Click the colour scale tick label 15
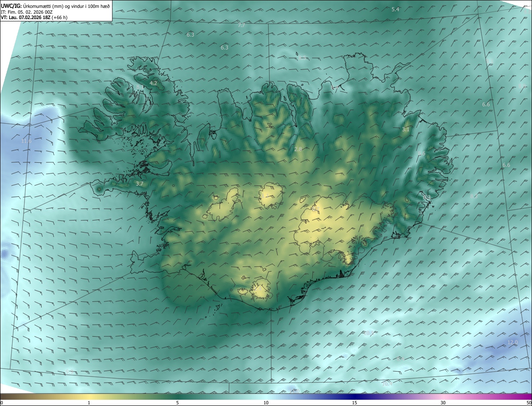The height and width of the screenshot is (406, 532). click(x=355, y=403)
